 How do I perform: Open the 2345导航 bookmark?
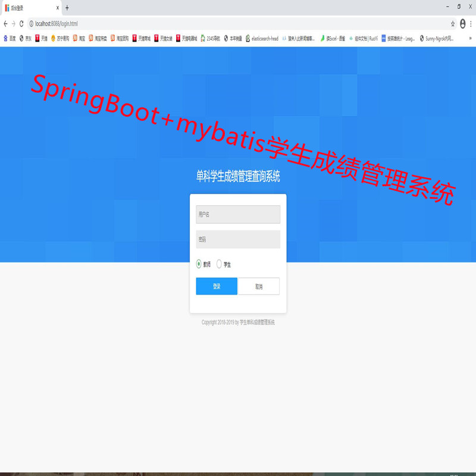click(x=211, y=38)
